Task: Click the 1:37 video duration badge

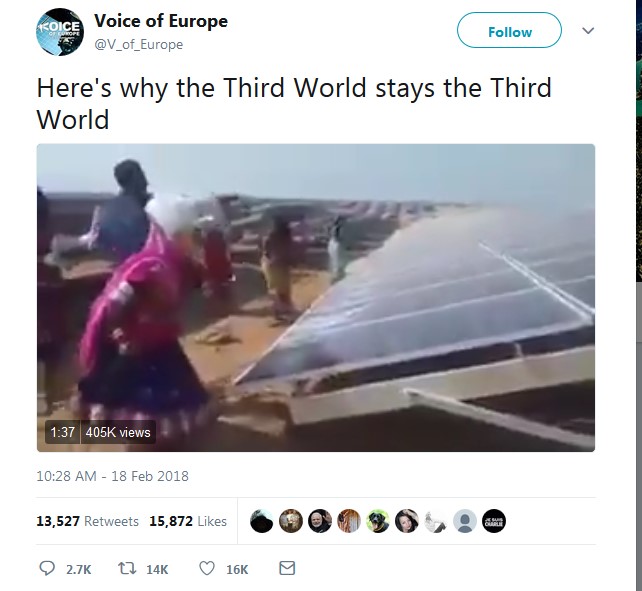Action: [x=63, y=432]
